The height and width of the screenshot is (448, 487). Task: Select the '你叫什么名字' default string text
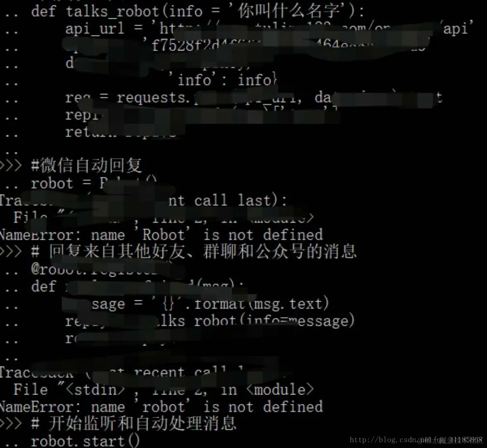pos(288,11)
